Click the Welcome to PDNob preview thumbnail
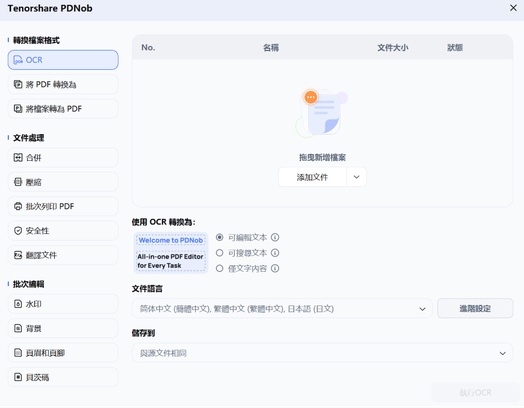The height and width of the screenshot is (408, 524). pyautogui.click(x=171, y=253)
